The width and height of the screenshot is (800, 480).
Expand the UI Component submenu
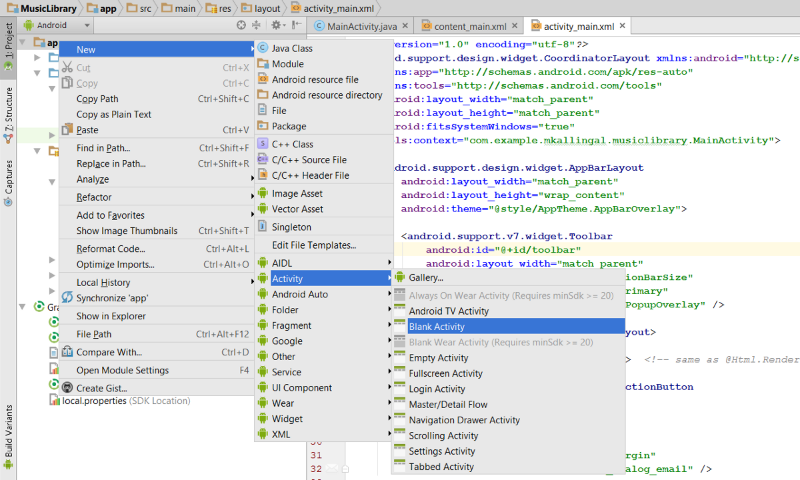(324, 388)
